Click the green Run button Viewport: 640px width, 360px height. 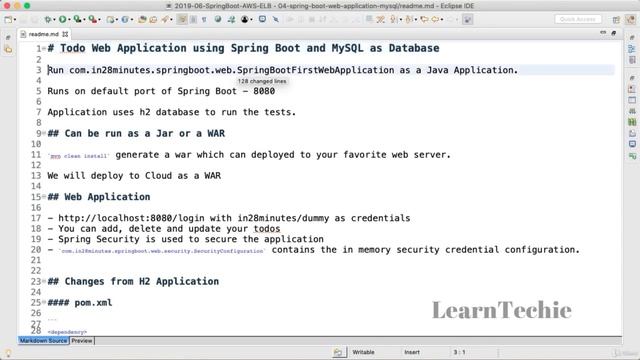(x=62, y=19)
